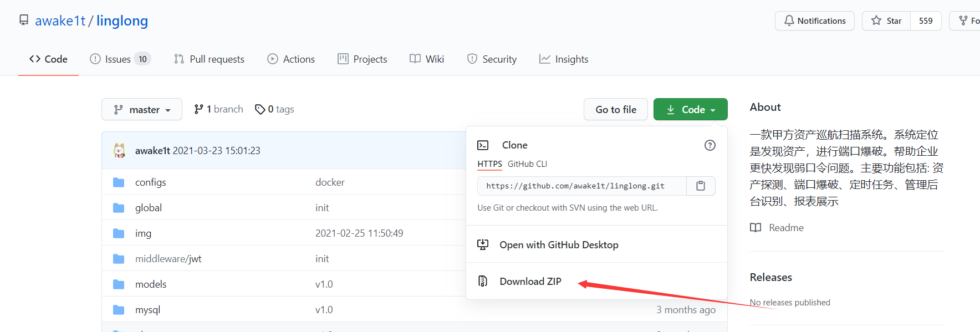Click the Releases heading
Screen dimensions: 980x332
pos(770,277)
